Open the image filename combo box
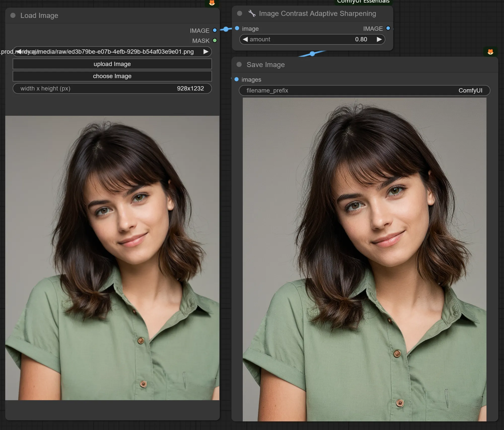504x430 pixels. point(112,52)
